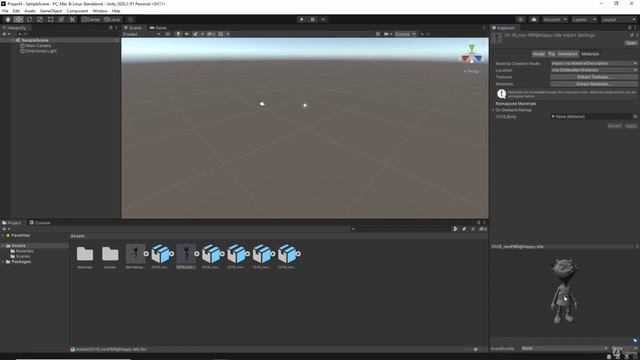Select the Scenes folder thumbnail
640x360 pixels.
pos(110,254)
